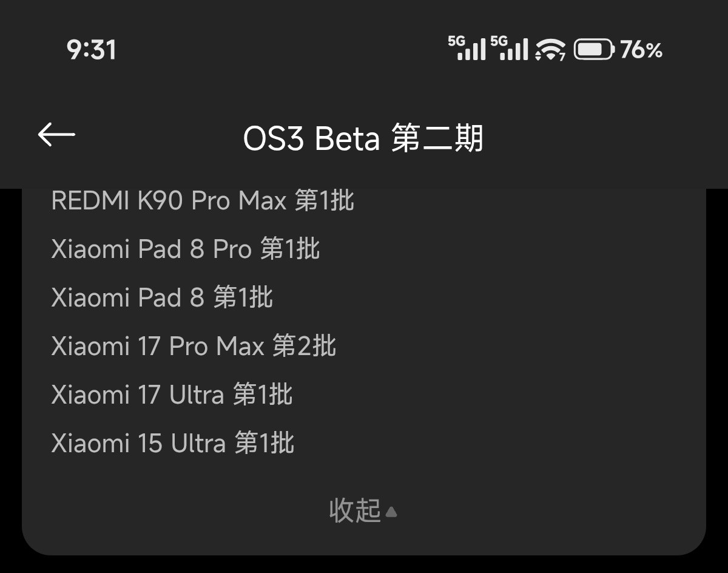The width and height of the screenshot is (728, 573).
Task: Tap the first 5G signal icon
Action: click(x=466, y=50)
